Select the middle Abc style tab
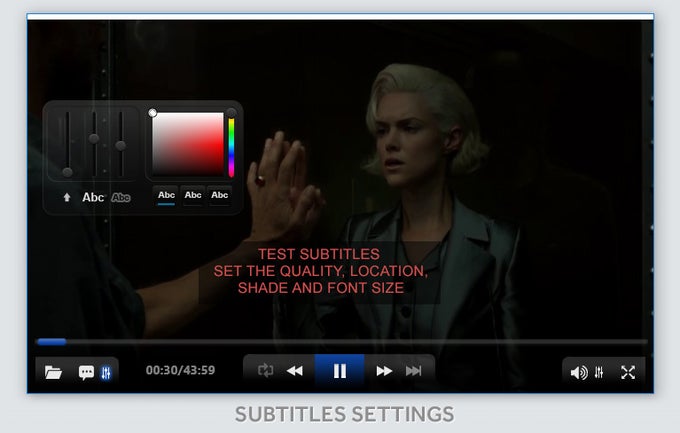Image resolution: width=680 pixels, height=433 pixels. click(193, 196)
